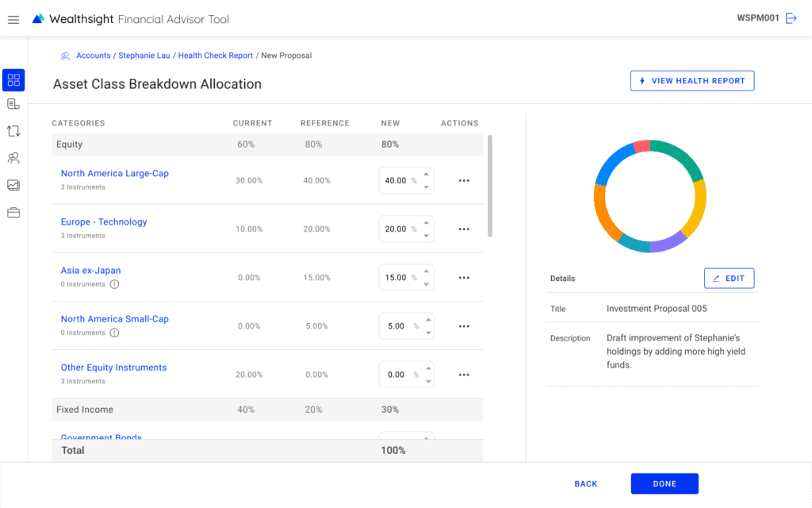Click the logout arrow next to WSPM001

[x=791, y=19]
